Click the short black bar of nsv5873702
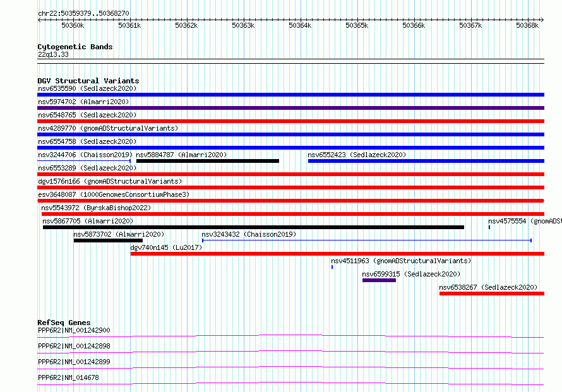The width and height of the screenshot is (562, 392). (x=108, y=241)
